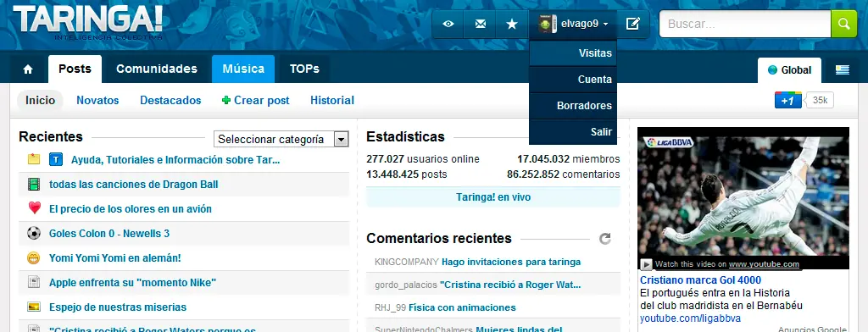Click the soccer ball icon beside Goles Colon
The height and width of the screenshot is (332, 868).
[x=34, y=233]
